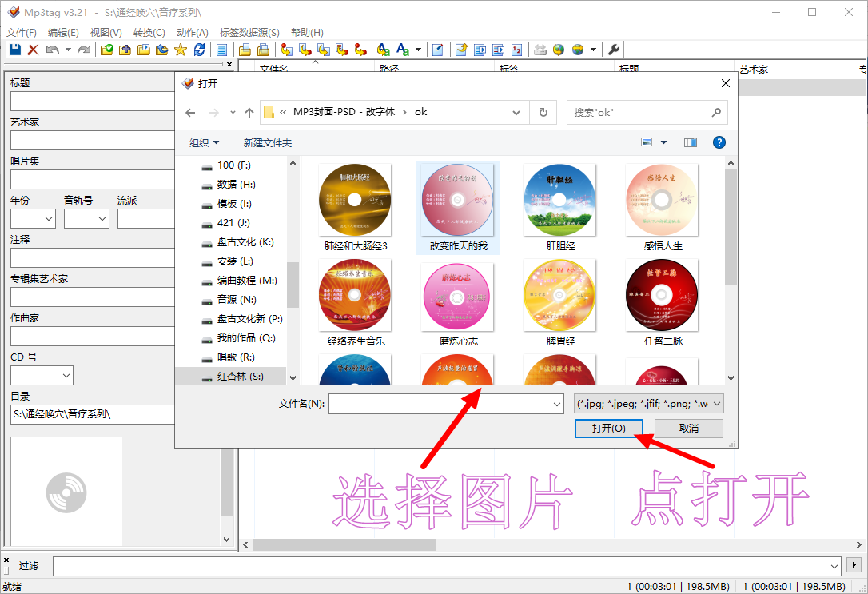
Task: Select the 任督二脉 cover image
Action: click(x=663, y=303)
